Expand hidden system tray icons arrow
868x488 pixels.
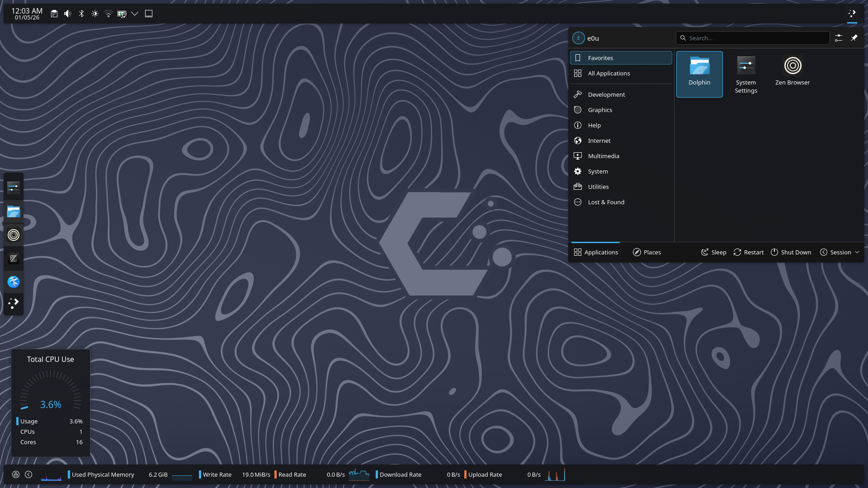click(x=135, y=14)
